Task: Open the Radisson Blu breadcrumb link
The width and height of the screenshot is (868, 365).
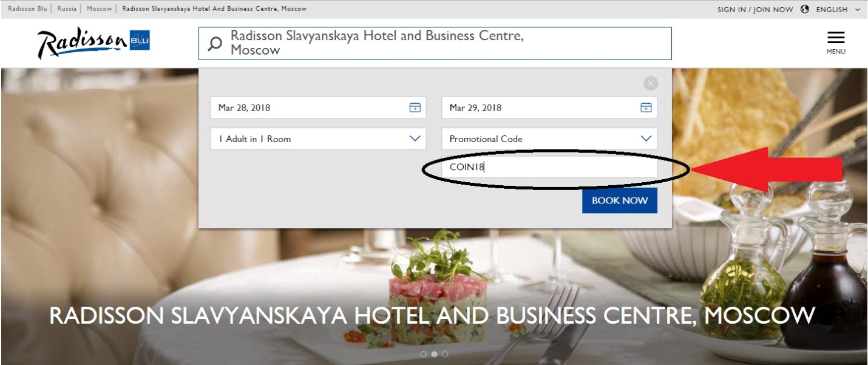Action: point(27,9)
